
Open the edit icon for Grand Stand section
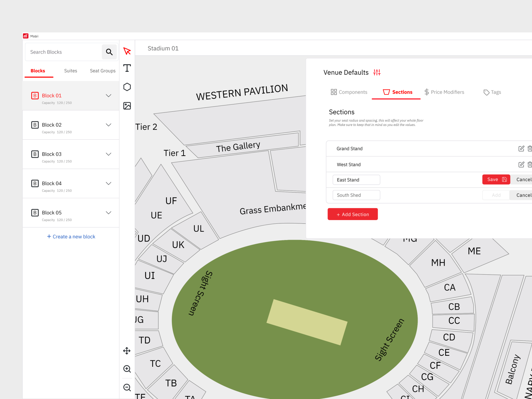pos(521,149)
